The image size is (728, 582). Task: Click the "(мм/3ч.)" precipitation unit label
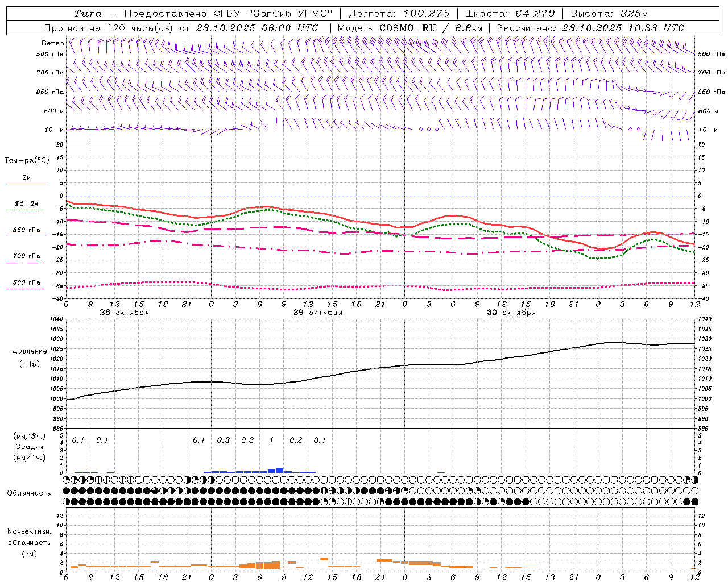click(30, 436)
